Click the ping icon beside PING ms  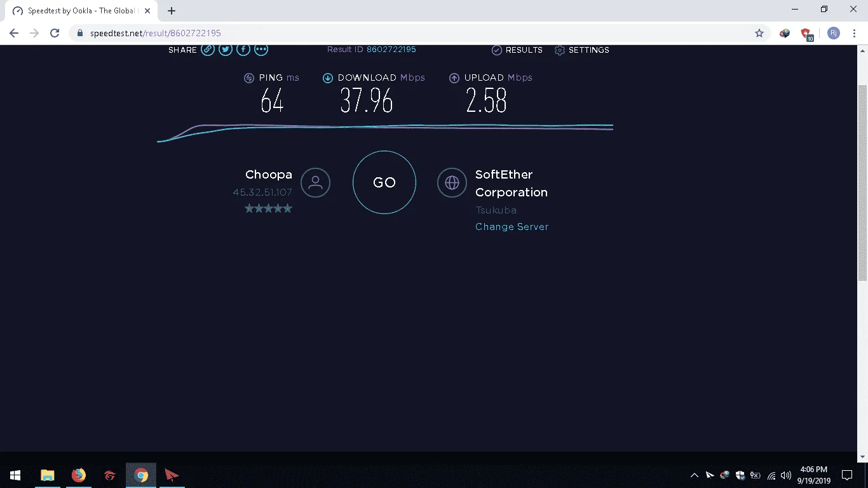point(249,78)
